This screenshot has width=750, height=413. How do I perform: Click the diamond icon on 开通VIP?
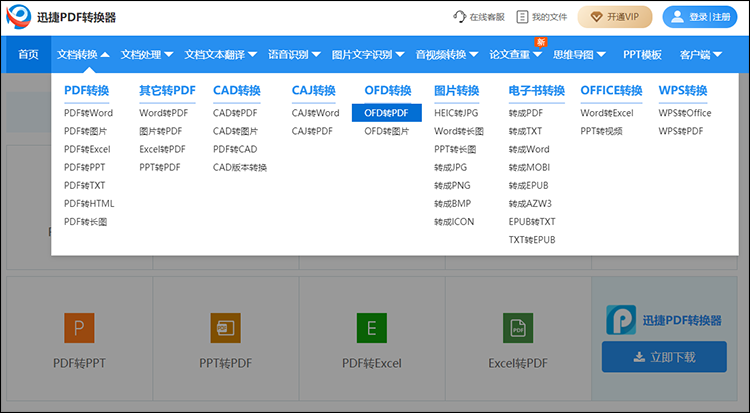(596, 17)
